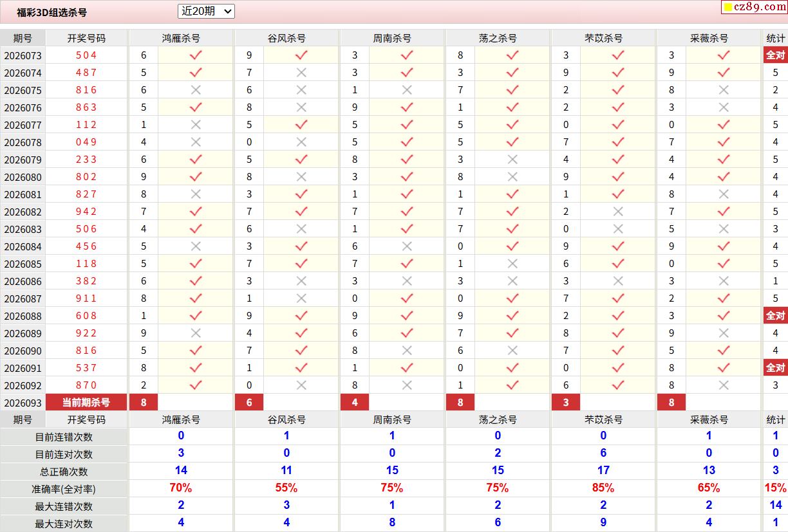Click winning number 504 in row 2026073
The height and width of the screenshot is (532, 788).
click(x=86, y=55)
